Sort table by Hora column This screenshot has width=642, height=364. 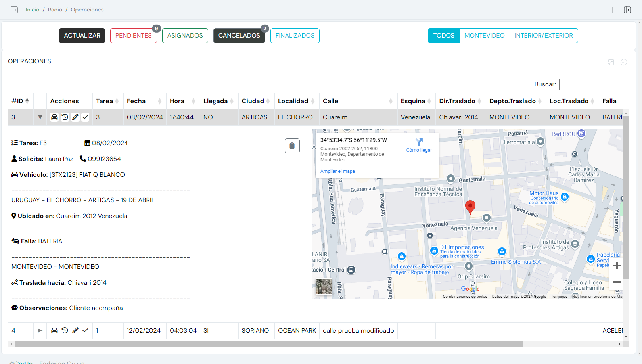click(x=183, y=101)
